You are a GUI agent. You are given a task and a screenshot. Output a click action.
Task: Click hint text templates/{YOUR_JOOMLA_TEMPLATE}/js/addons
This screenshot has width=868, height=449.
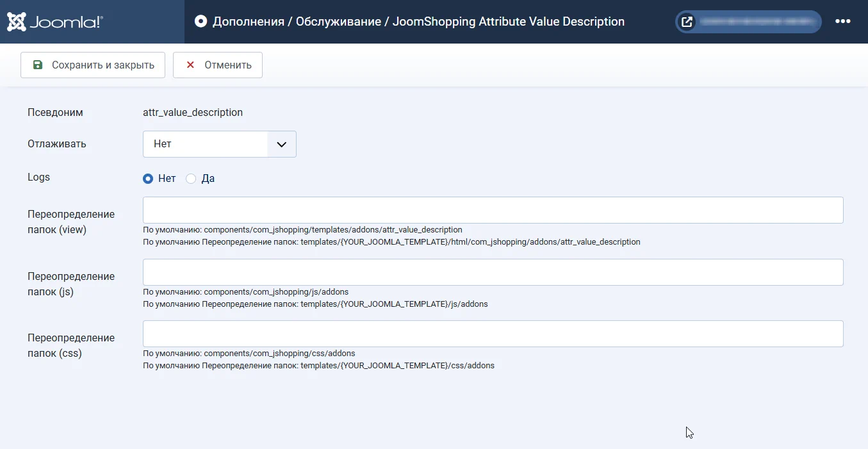(394, 304)
